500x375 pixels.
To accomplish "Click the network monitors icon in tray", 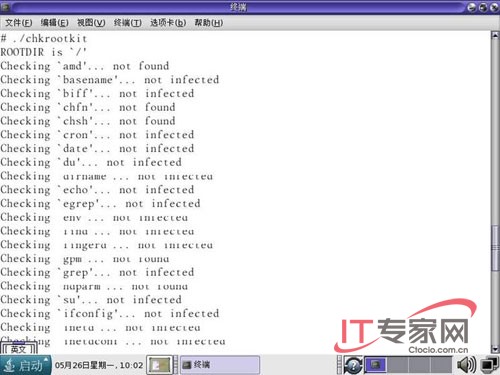I will coord(489,365).
